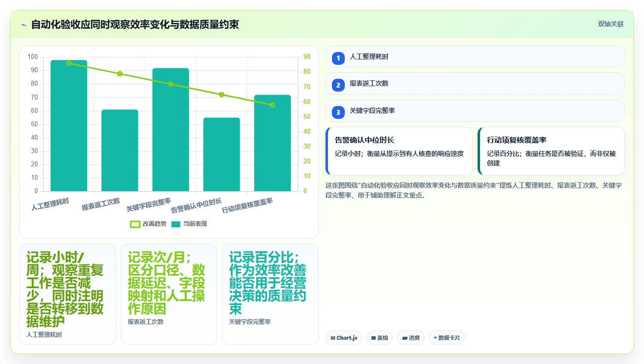Select the 关键字段完整率 list row
The width and height of the screenshot is (644, 364).
[x=475, y=110]
